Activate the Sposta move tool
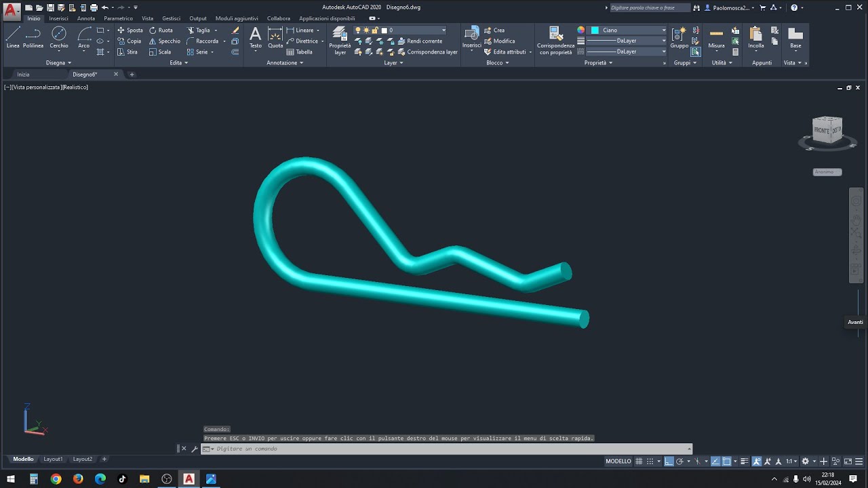 click(x=130, y=30)
